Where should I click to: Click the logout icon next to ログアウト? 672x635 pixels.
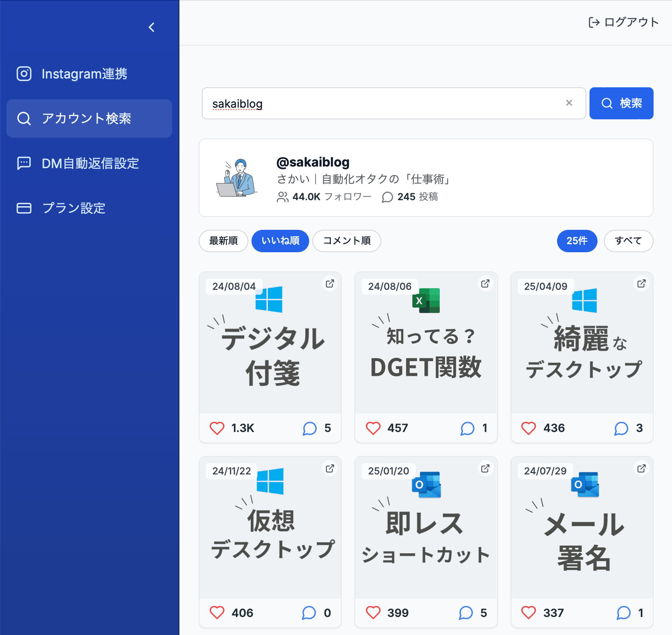tap(594, 22)
